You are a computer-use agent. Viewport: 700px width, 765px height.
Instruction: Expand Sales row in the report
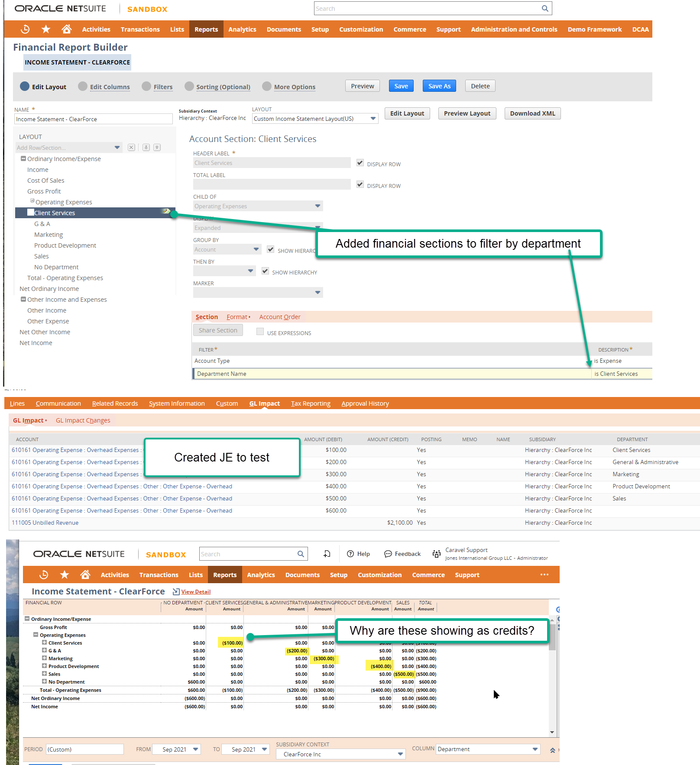44,674
